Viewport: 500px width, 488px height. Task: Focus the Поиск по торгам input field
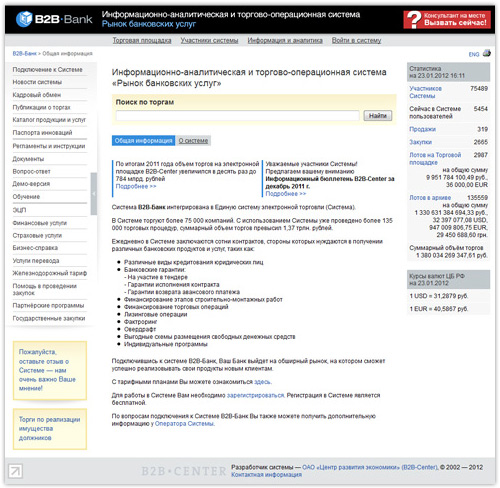[x=237, y=116]
